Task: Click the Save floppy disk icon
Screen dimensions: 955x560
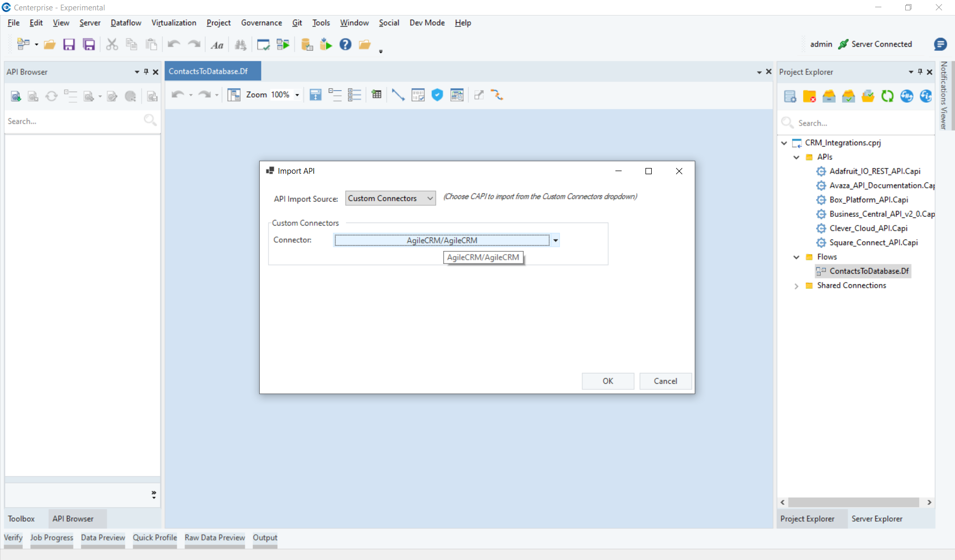Action: [69, 45]
